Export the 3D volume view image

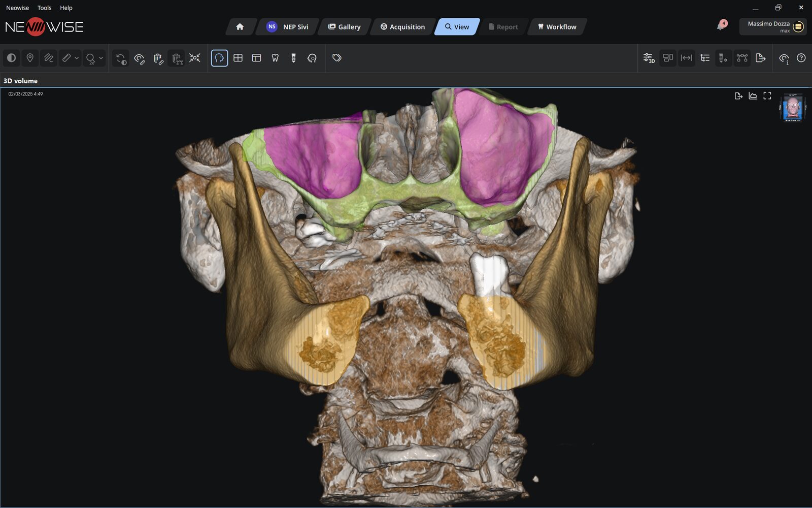[738, 96]
